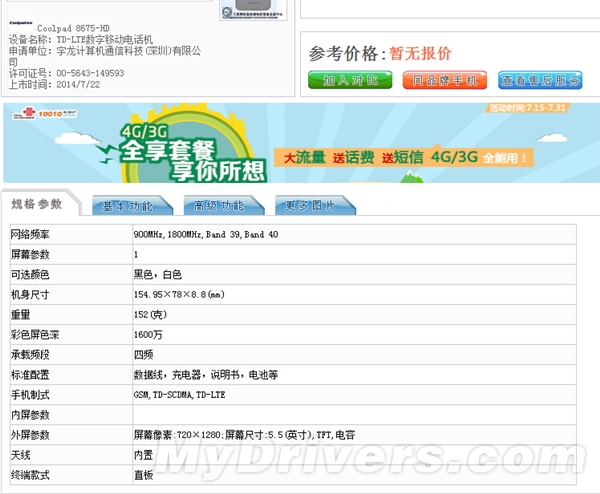Viewport: 600px width, 494px height.
Task: Click the 154.95×78×8.8(mm) value
Action: (179, 295)
